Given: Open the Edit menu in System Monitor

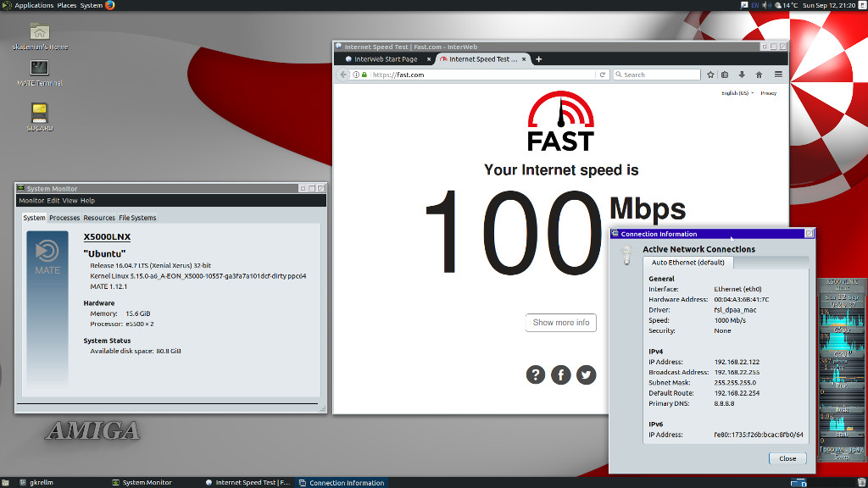Looking at the screenshot, I should pos(53,201).
